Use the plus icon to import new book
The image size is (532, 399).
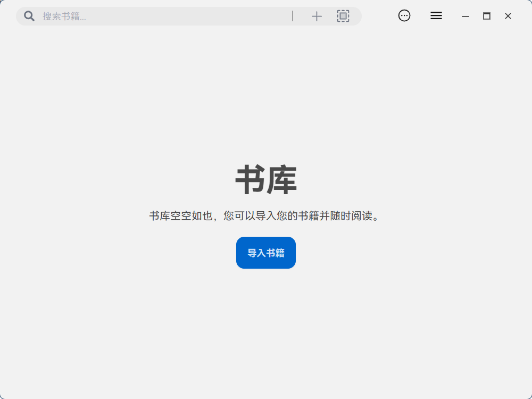point(317,16)
